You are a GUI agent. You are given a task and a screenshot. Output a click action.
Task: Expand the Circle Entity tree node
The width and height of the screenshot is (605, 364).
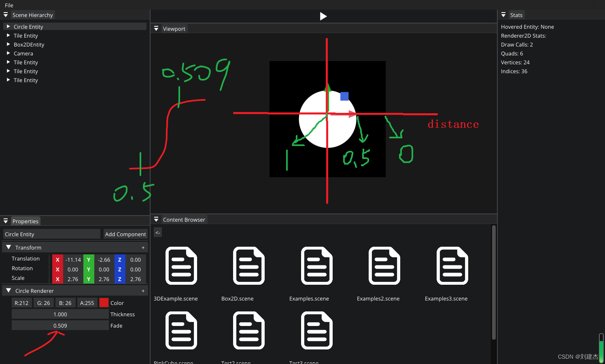[x=8, y=26]
